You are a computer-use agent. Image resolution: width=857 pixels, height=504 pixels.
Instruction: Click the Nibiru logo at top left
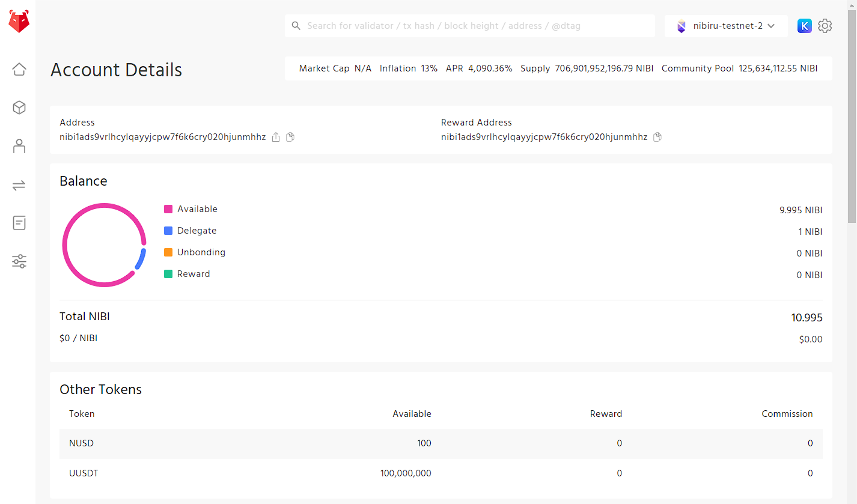tap(18, 20)
